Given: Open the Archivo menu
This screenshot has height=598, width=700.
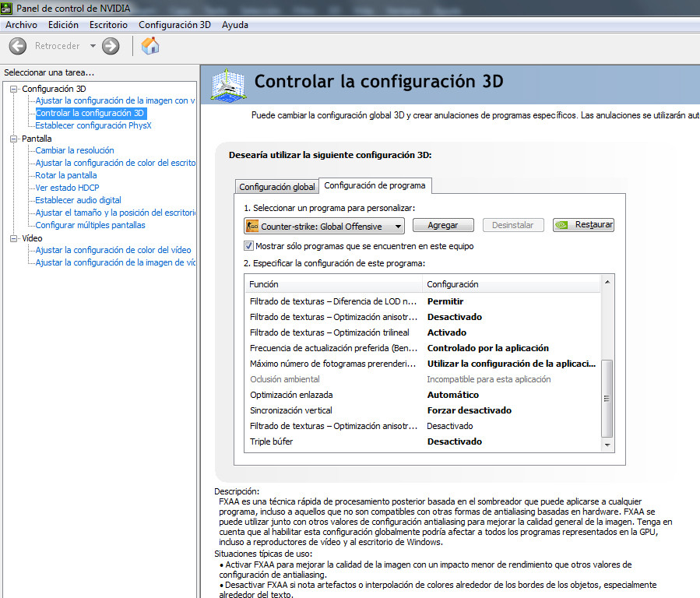Looking at the screenshot, I should point(21,25).
